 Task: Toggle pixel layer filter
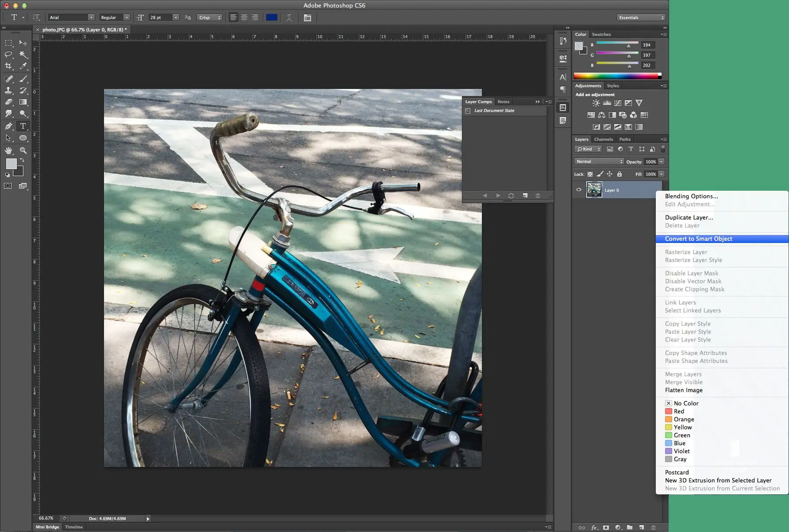tap(610, 149)
